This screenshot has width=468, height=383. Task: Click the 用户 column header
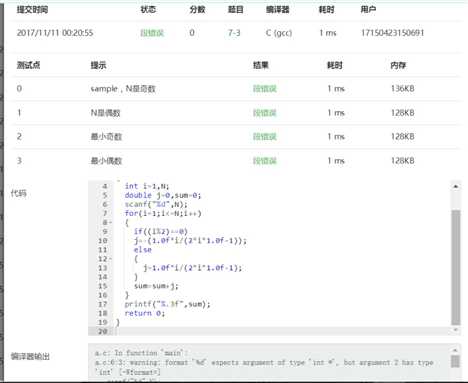click(x=368, y=10)
